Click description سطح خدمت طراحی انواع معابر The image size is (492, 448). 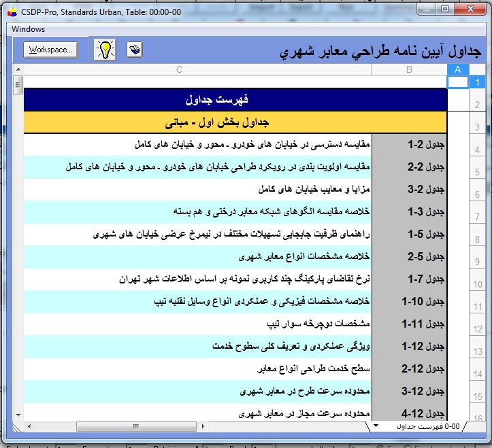pos(314,368)
